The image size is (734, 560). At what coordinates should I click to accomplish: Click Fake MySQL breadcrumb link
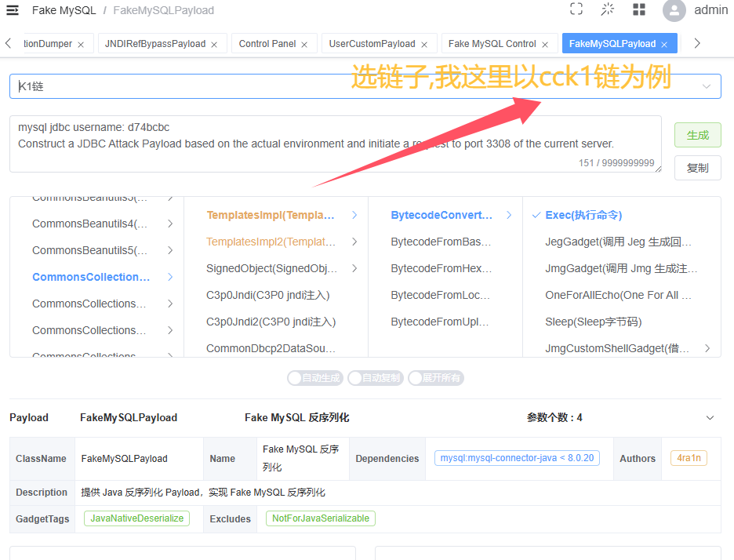(64, 10)
